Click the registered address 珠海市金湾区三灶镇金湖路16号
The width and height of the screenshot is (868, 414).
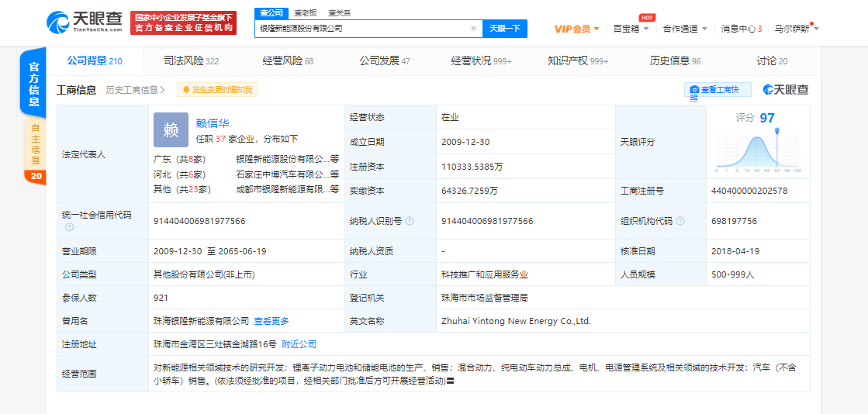point(215,344)
